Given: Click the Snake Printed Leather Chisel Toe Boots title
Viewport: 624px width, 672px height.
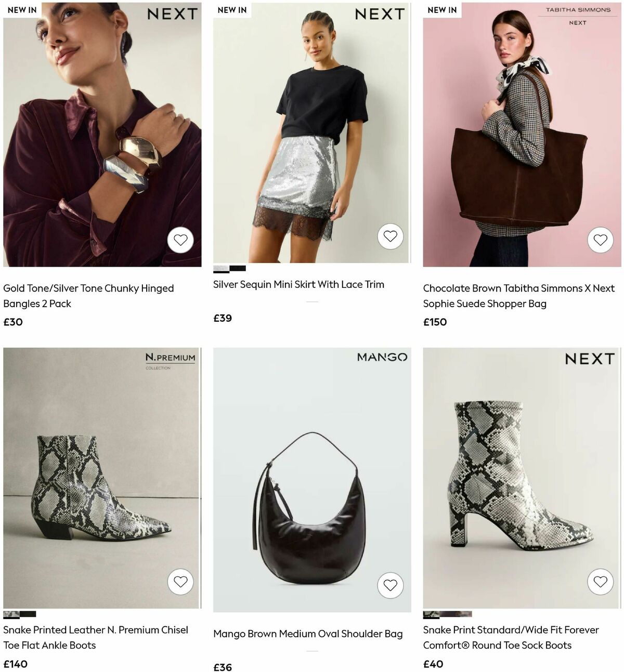Looking at the screenshot, I should pos(96,638).
